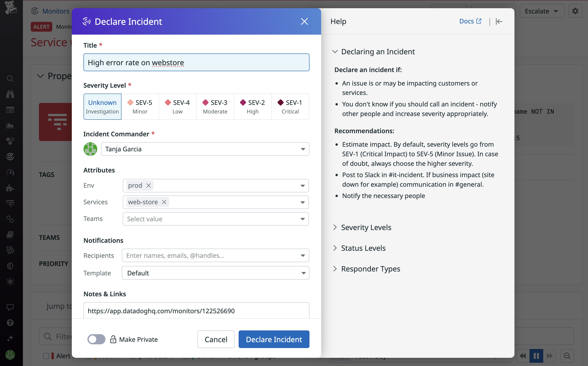Open the Datadog search tool
This screenshot has height=366, width=588.
pyautogui.click(x=10, y=79)
